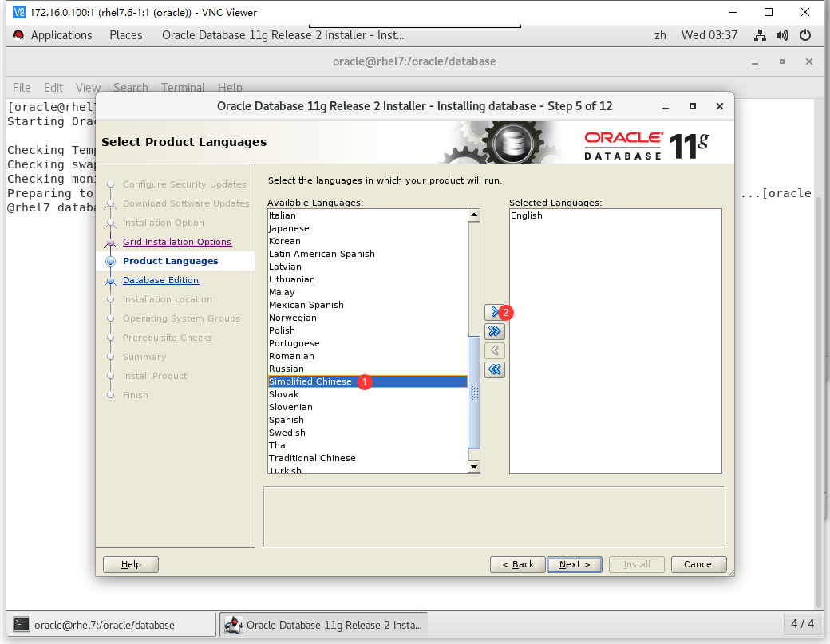
Task: Select Russian in Available Languages
Action: [367, 369]
